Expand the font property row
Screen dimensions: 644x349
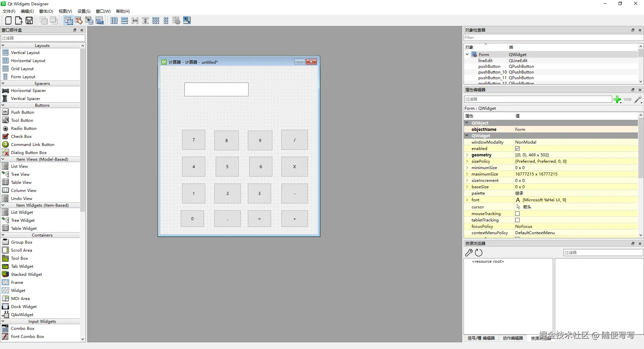[x=467, y=200]
